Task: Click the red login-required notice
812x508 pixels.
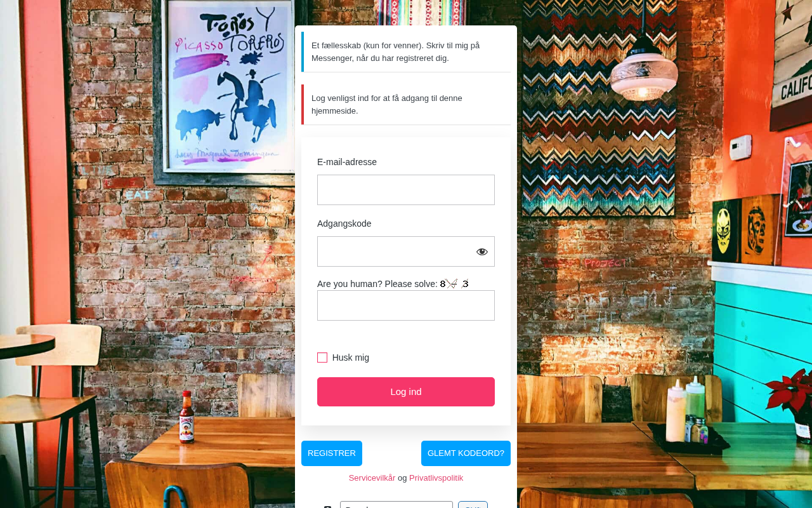Action: pyautogui.click(x=406, y=105)
